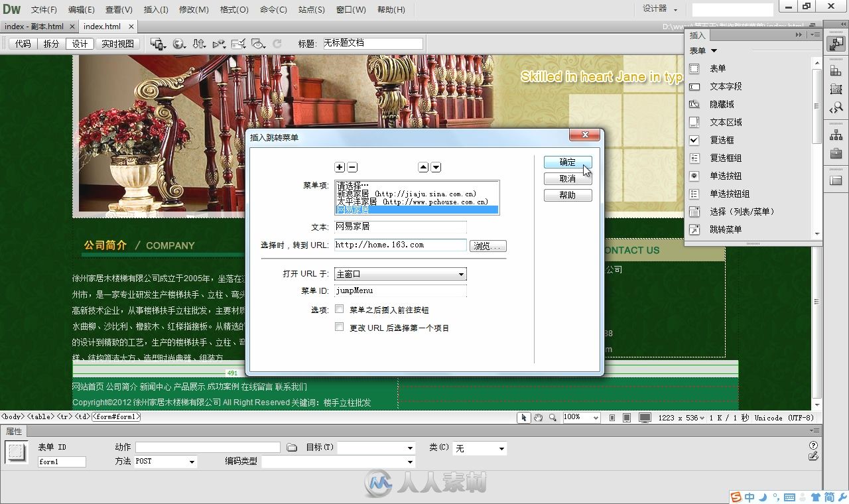The image size is (849, 504).
Task: Expand the 表单 category dropdown in Insert panel
Action: pyautogui.click(x=703, y=50)
